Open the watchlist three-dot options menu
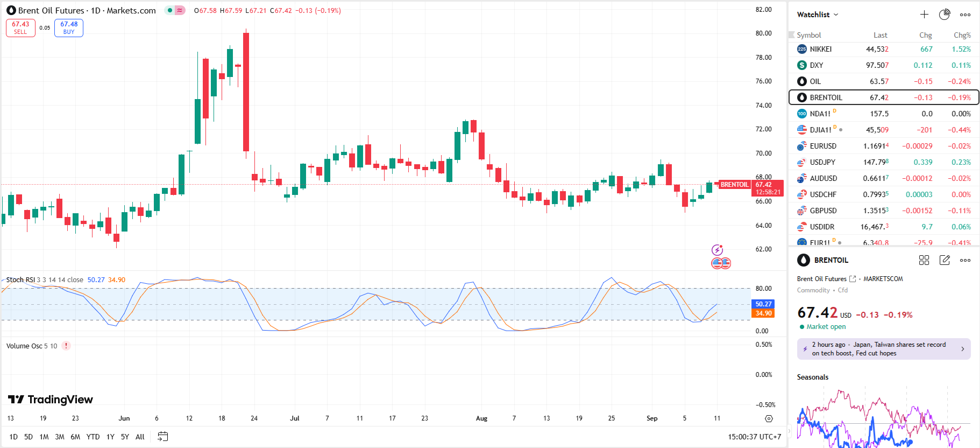 click(x=965, y=15)
